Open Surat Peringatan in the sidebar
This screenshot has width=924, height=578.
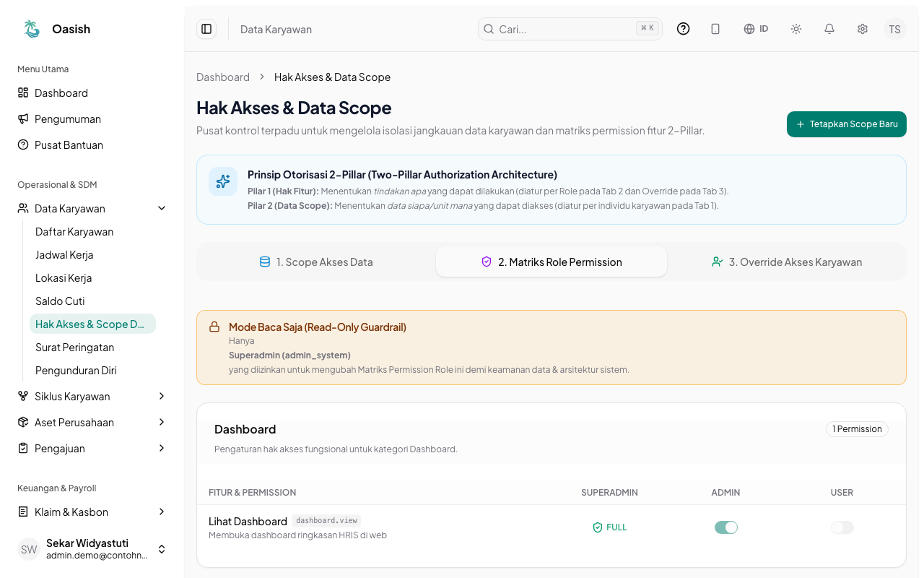(92, 348)
